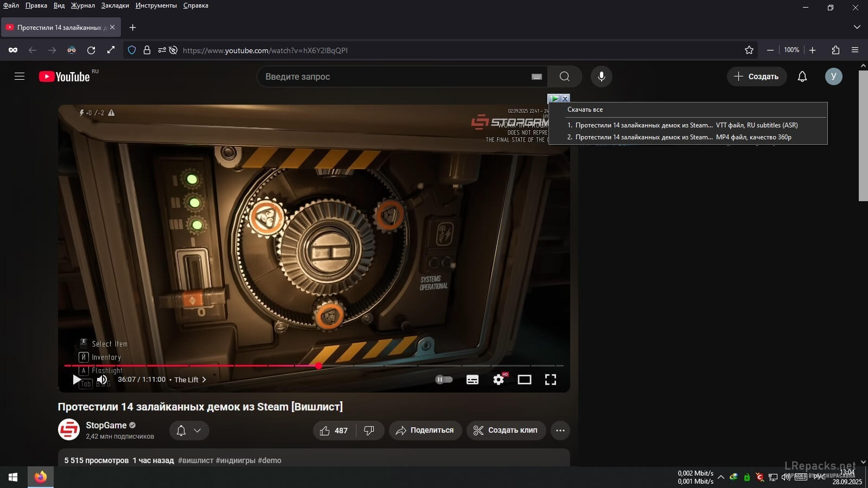
Task: Open the browser extensions icon
Action: [x=835, y=50]
